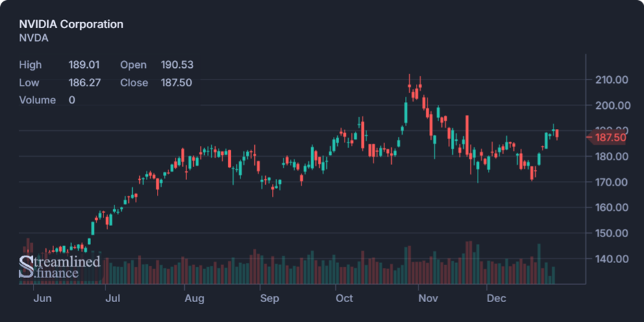Select the High value 189.01
The image size is (644, 322).
(84, 65)
